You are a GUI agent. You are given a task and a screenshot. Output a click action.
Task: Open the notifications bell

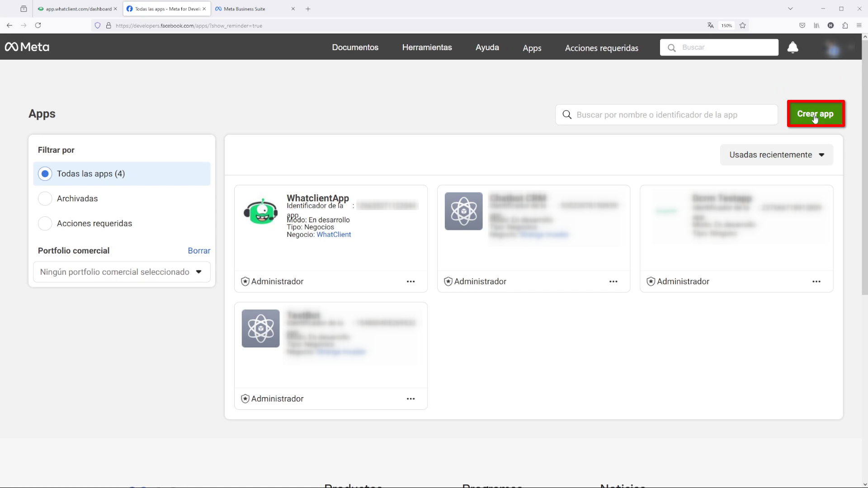(x=793, y=47)
